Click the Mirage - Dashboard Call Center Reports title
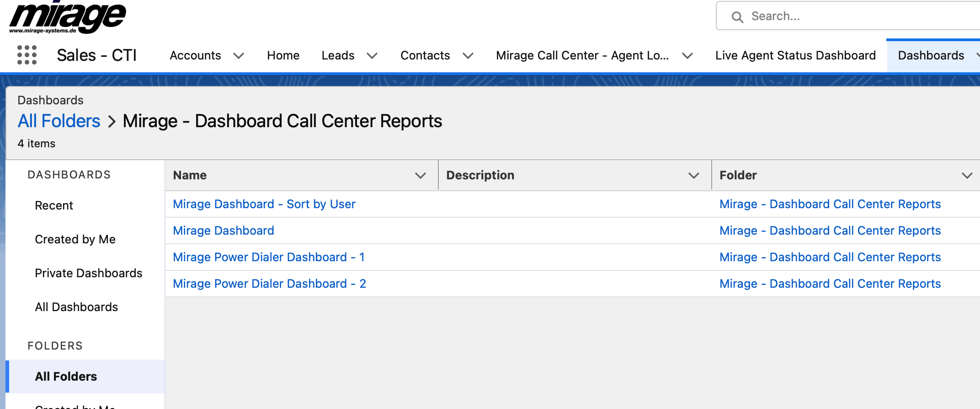Screen dimensions: 980x409 coord(282,121)
